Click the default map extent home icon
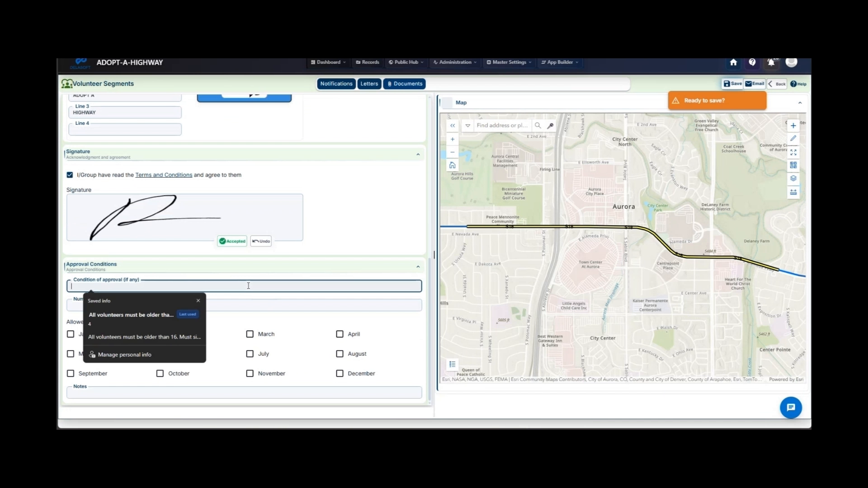Viewport: 868px width, 488px height. point(452,165)
